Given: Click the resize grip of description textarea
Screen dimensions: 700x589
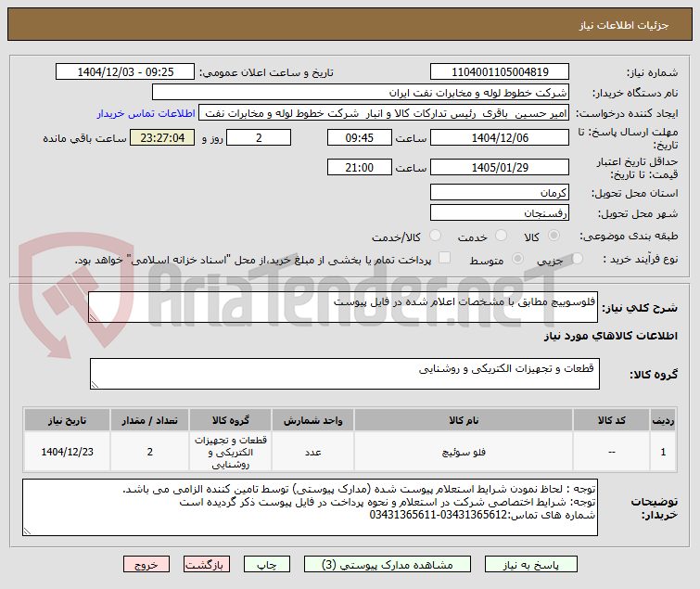Looking at the screenshot, I should [x=93, y=317].
